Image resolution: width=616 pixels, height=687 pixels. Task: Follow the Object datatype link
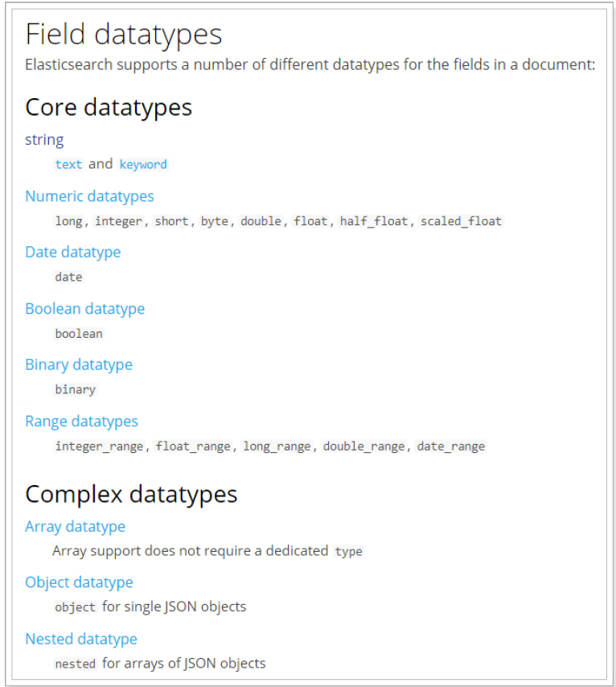coord(79,582)
